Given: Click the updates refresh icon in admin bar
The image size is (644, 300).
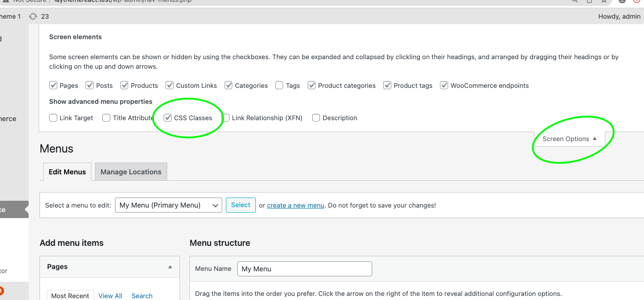Looking at the screenshot, I should (x=33, y=16).
